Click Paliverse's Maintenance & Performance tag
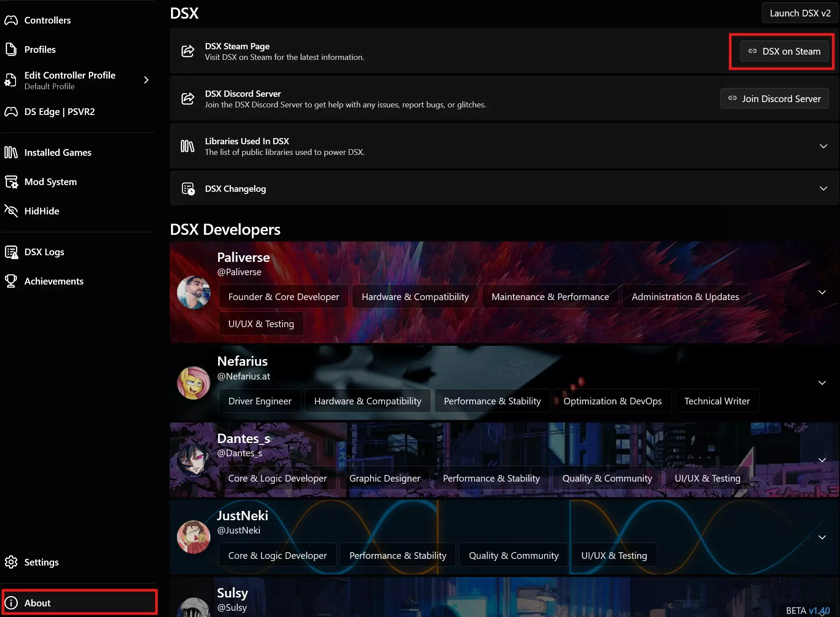The height and width of the screenshot is (617, 840). (x=550, y=297)
